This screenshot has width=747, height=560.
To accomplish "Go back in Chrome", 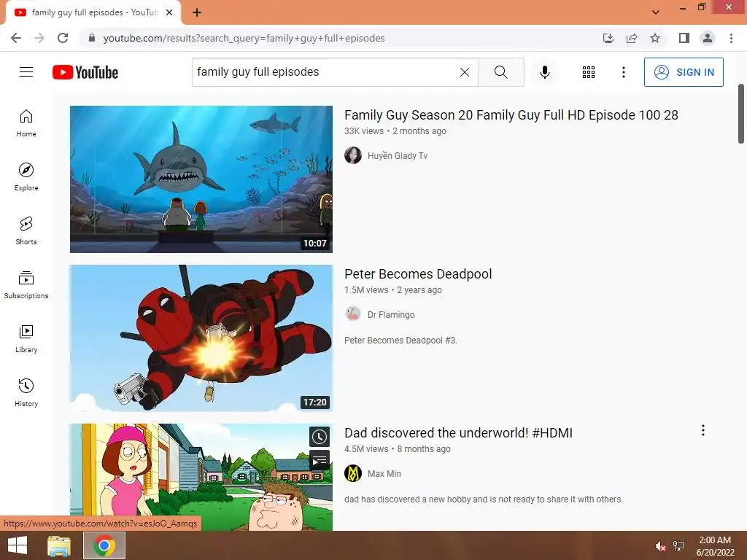I will click(16, 38).
